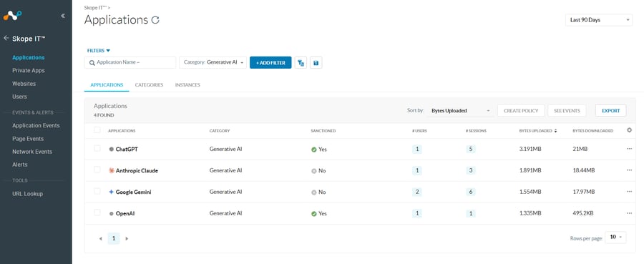Image resolution: width=644 pixels, height=264 pixels.
Task: Click OpenAI sanctioned green check icon
Action: click(x=314, y=214)
